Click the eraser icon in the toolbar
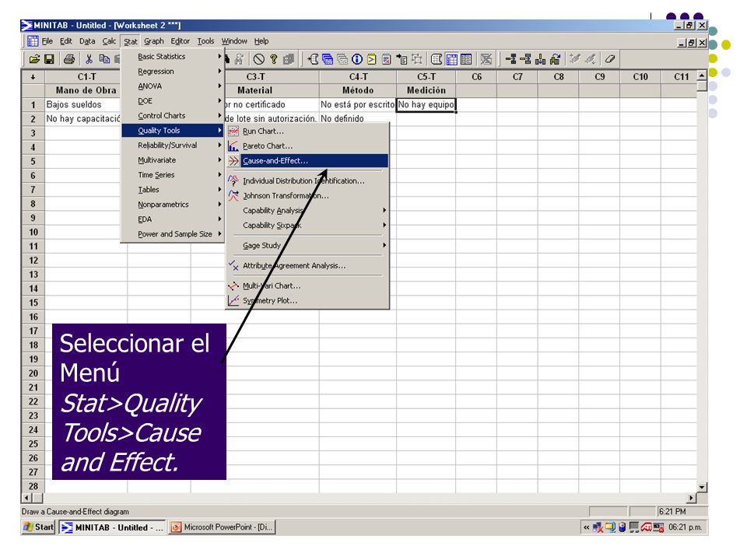 point(610,59)
